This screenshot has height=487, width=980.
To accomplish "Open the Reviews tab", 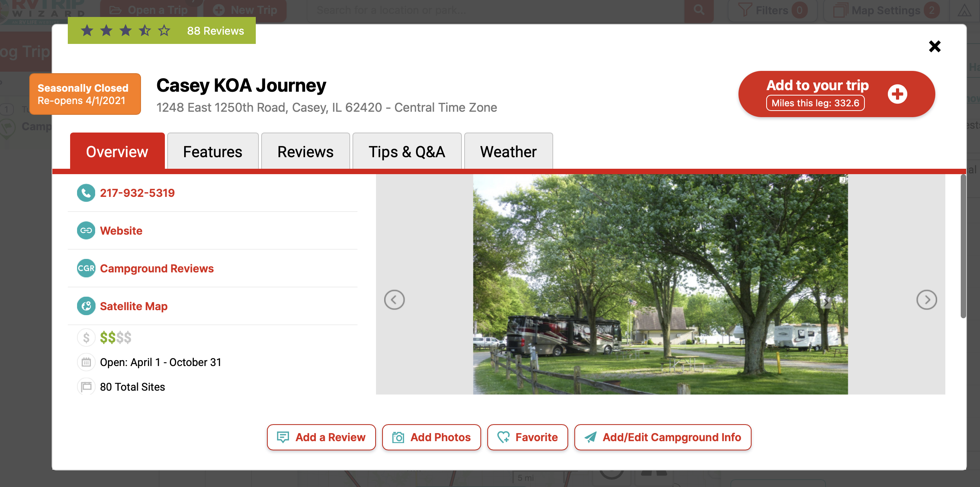I will (305, 152).
